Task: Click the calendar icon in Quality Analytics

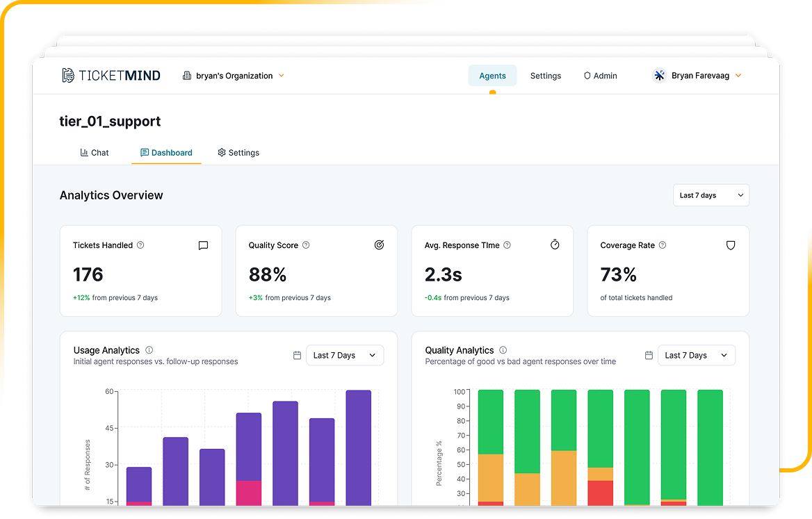Action: pos(649,354)
